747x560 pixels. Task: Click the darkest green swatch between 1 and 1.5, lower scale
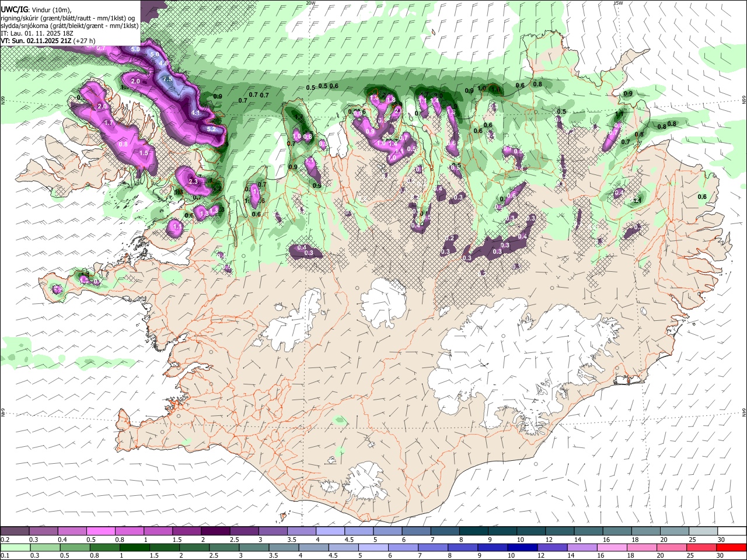(134, 548)
